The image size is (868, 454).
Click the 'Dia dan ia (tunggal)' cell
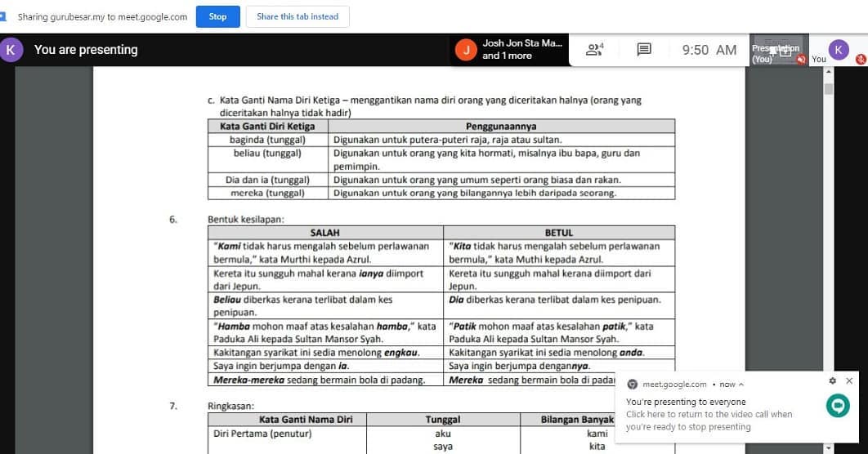(267, 180)
